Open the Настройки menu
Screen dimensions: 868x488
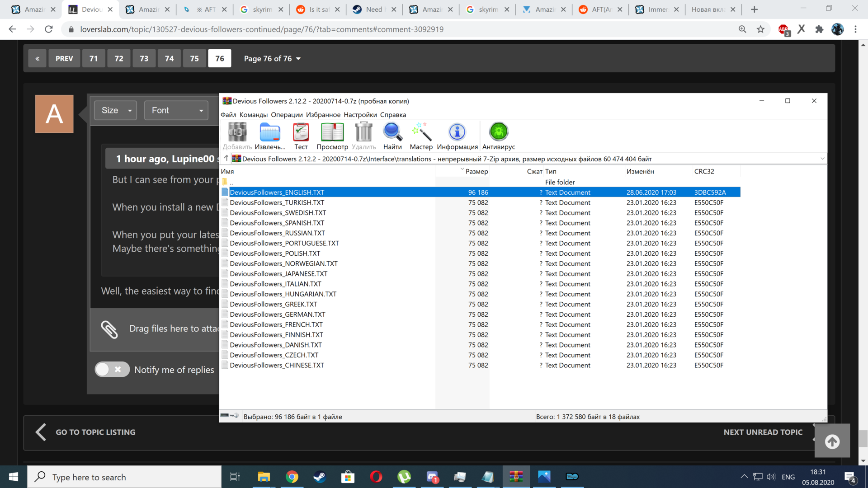pos(360,115)
